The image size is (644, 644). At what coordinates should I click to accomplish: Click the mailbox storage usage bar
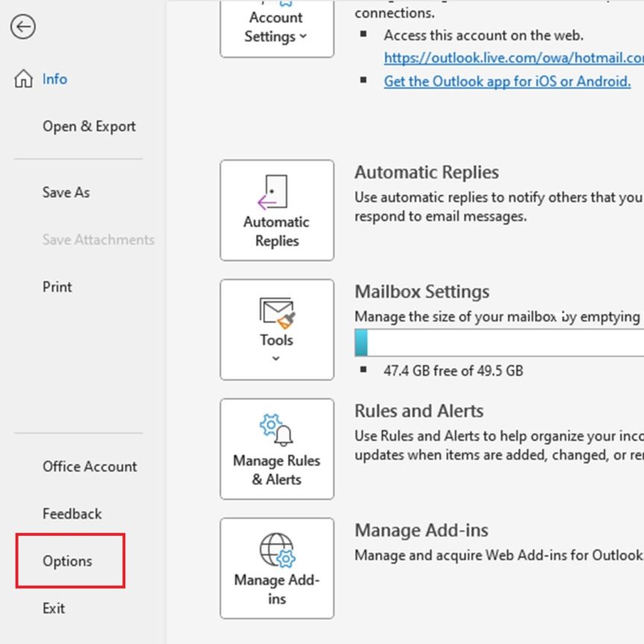499,343
